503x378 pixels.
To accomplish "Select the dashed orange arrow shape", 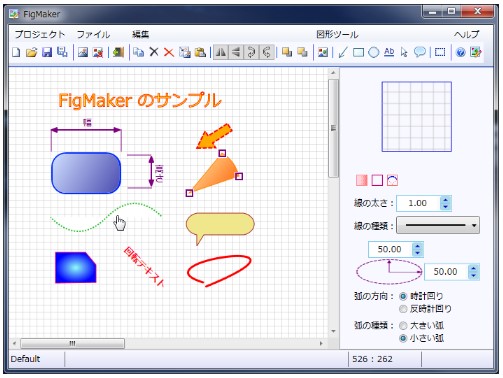I will point(214,136).
